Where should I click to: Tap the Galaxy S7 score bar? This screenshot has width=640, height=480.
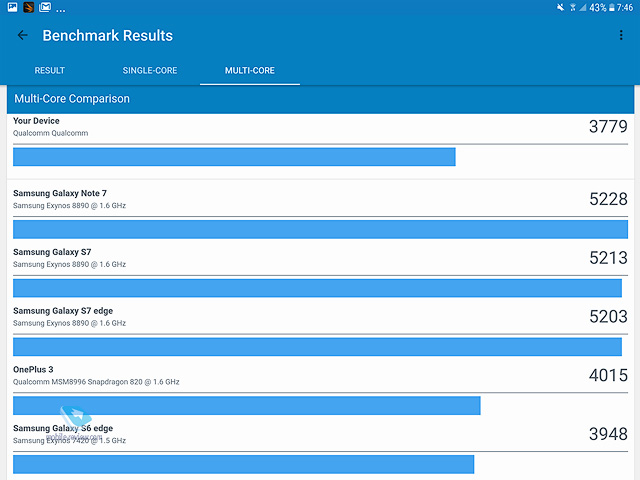pyautogui.click(x=318, y=288)
